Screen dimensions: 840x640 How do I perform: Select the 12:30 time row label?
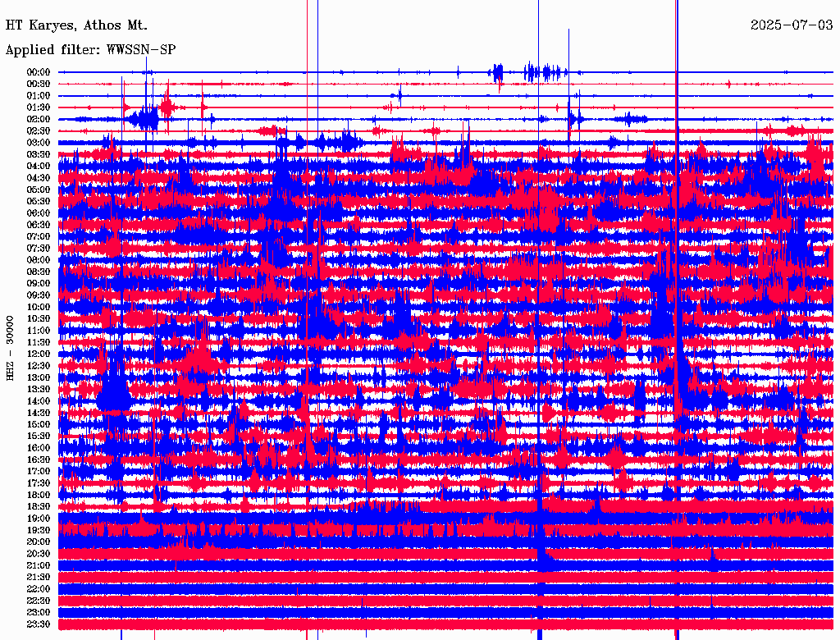pos(39,366)
